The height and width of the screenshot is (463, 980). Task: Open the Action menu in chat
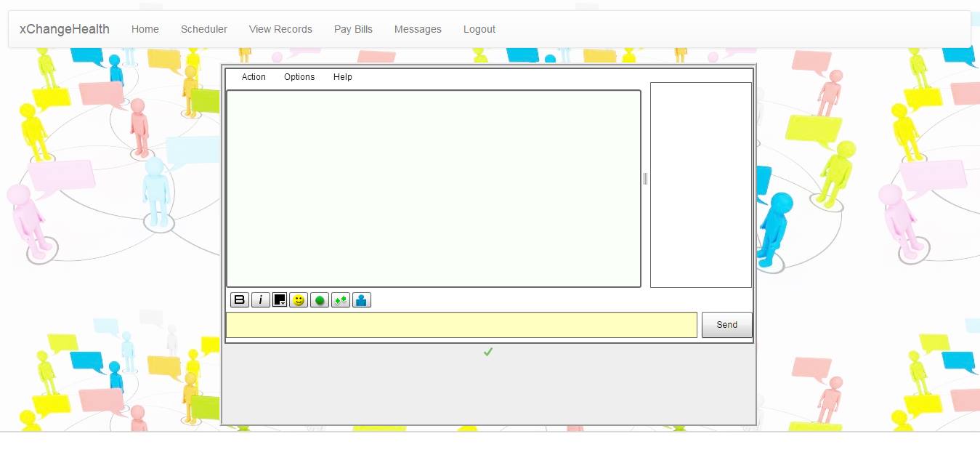click(254, 77)
